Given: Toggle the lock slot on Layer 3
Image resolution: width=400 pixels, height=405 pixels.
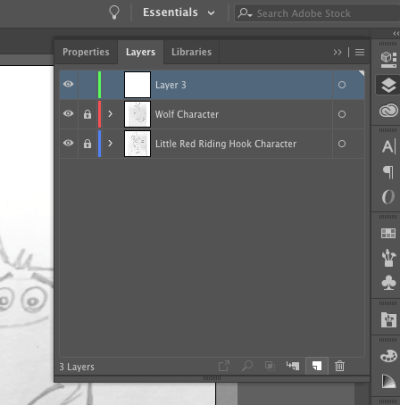Looking at the screenshot, I should (87, 85).
